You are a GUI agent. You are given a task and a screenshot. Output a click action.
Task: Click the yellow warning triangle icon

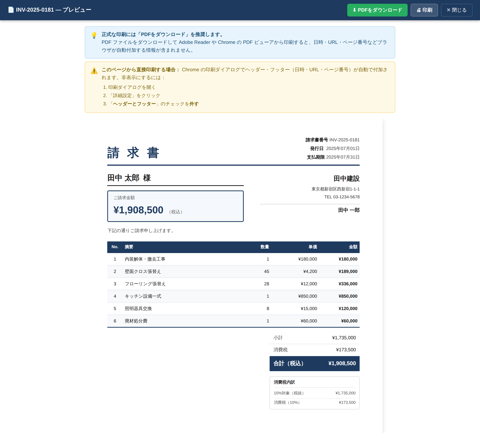[94, 71]
